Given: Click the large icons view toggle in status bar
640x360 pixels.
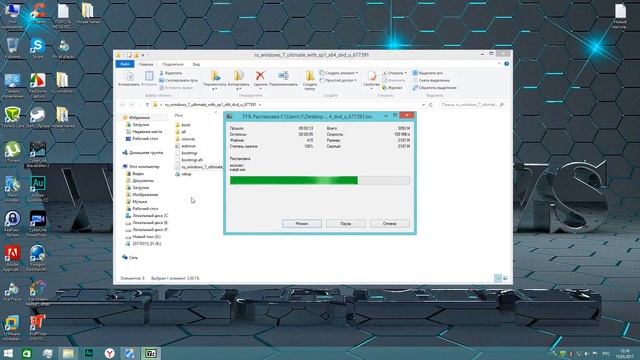Looking at the screenshot, I should pyautogui.click(x=505, y=278).
